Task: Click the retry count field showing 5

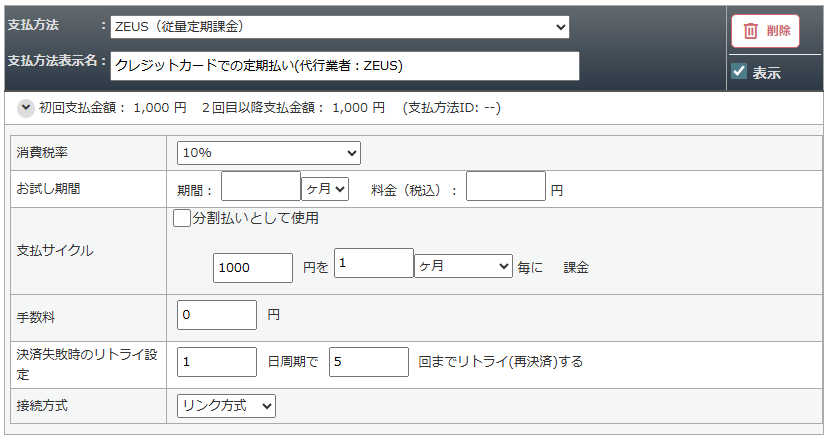Action: click(368, 362)
